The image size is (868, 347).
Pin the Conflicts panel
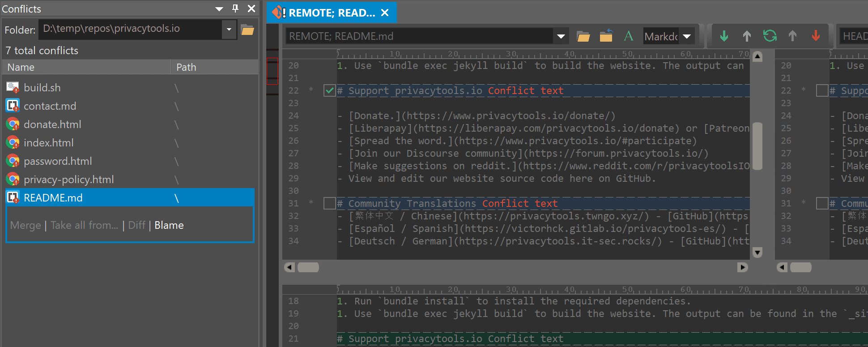point(235,9)
